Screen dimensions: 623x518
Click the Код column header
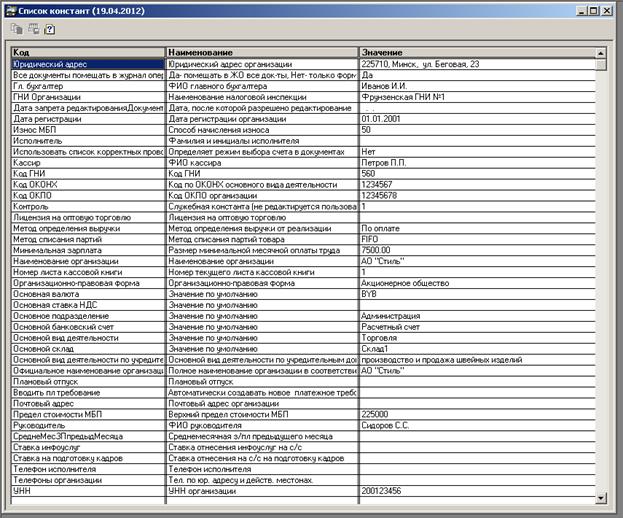tap(88, 52)
